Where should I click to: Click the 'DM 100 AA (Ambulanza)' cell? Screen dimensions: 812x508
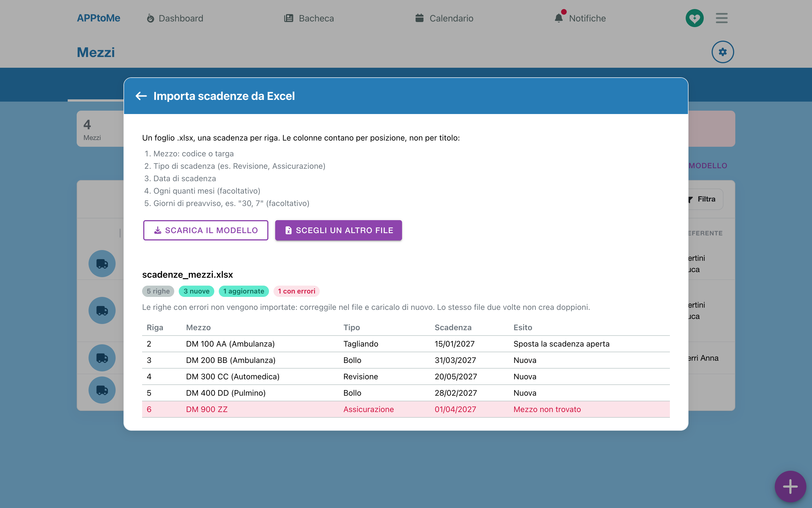(230, 344)
